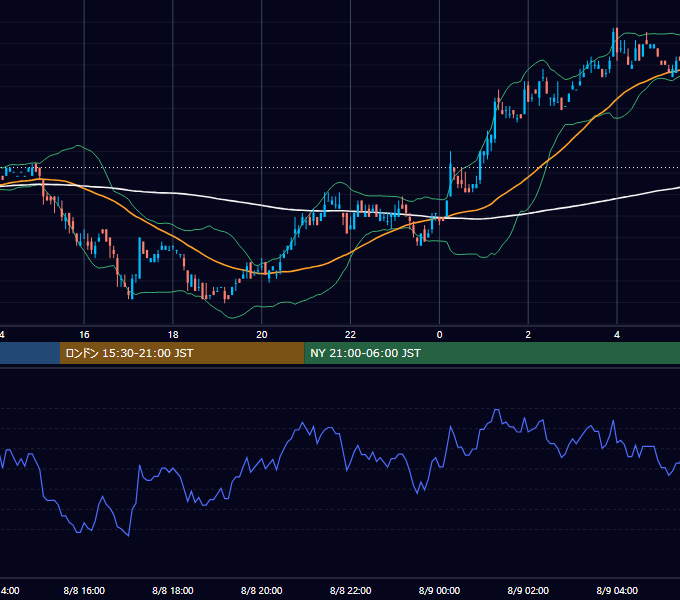Click the blue session bar before ロンドン
This screenshot has height=600, width=680.
(x=30, y=353)
